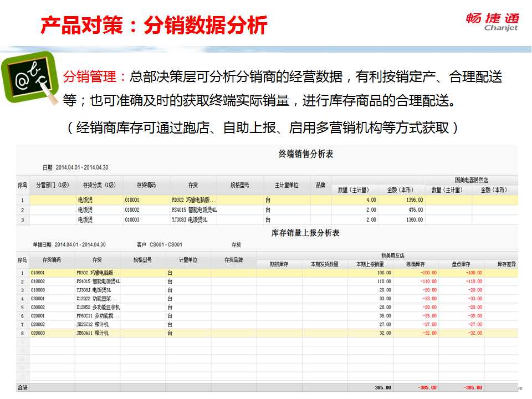Image resolution: width=532 pixels, height=399 pixels.
Task: Click the 盘点库存 column header
Action: [x=461, y=264]
